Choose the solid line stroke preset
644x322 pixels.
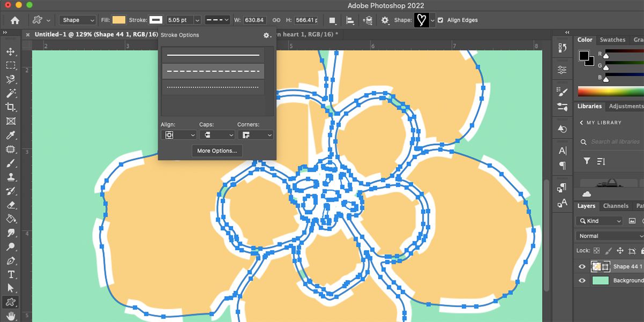coord(213,55)
